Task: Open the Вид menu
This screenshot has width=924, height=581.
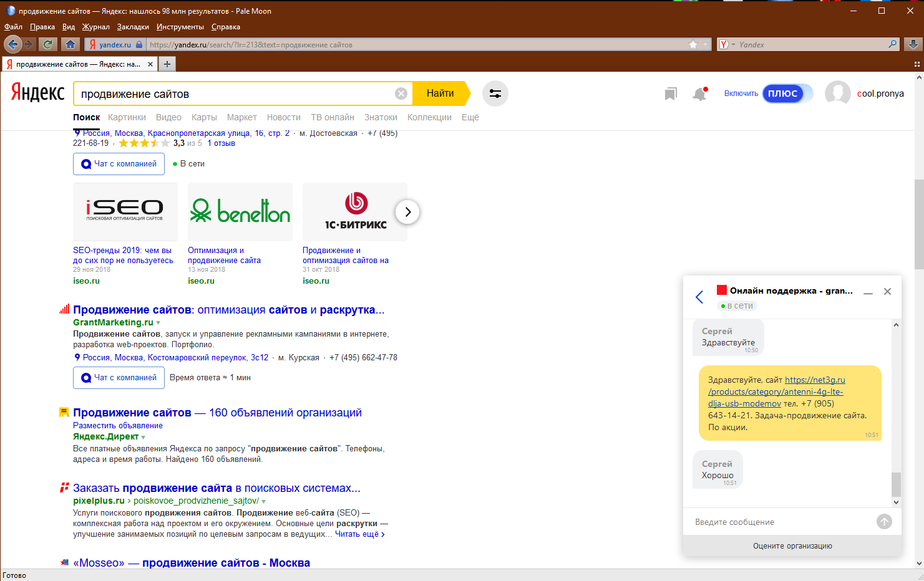Action: [x=69, y=27]
